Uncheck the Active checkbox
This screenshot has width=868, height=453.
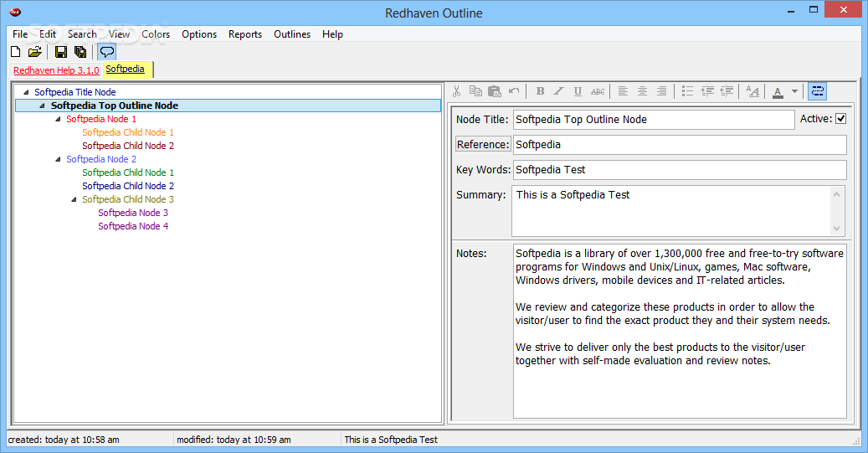(x=840, y=119)
